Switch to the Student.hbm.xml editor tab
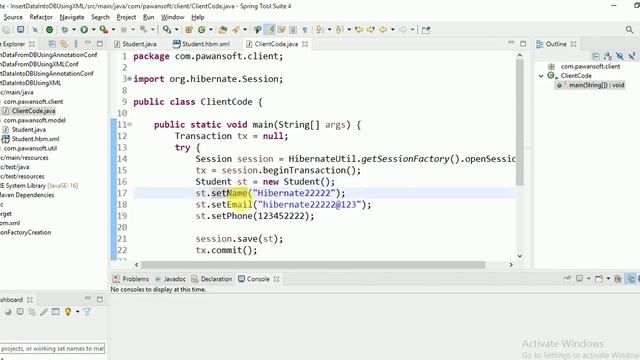This screenshot has height=360, width=640. click(x=201, y=44)
